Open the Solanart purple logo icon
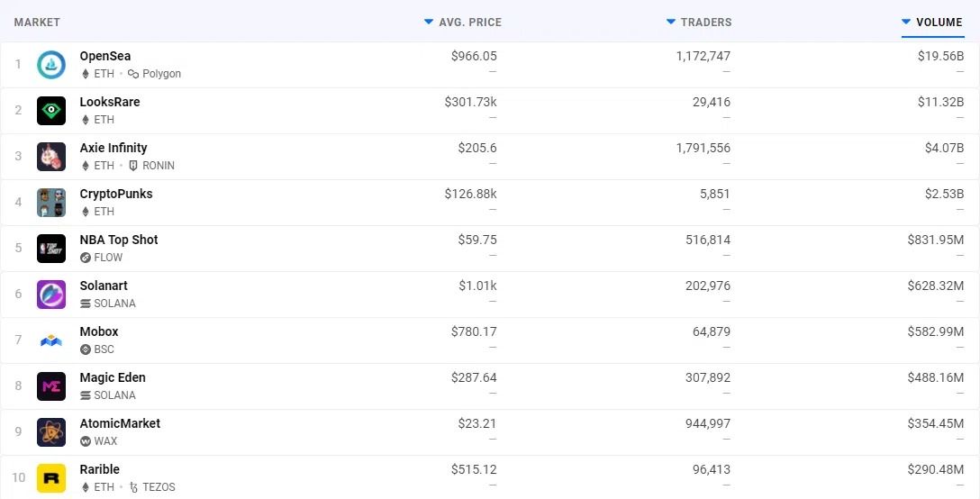Screen dimensions: 980x499 pyautogui.click(x=51, y=295)
